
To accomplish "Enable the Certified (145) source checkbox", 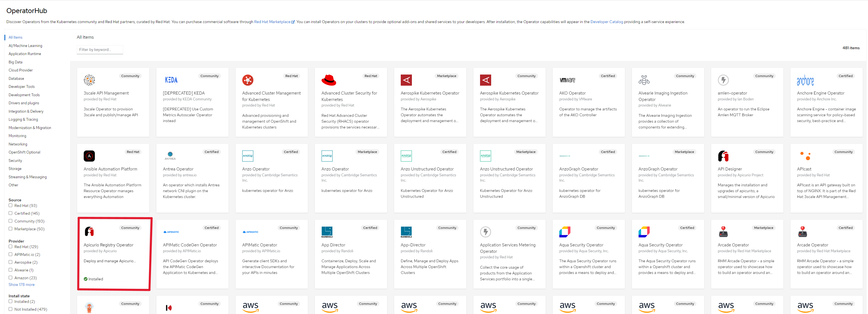I will tap(11, 213).
